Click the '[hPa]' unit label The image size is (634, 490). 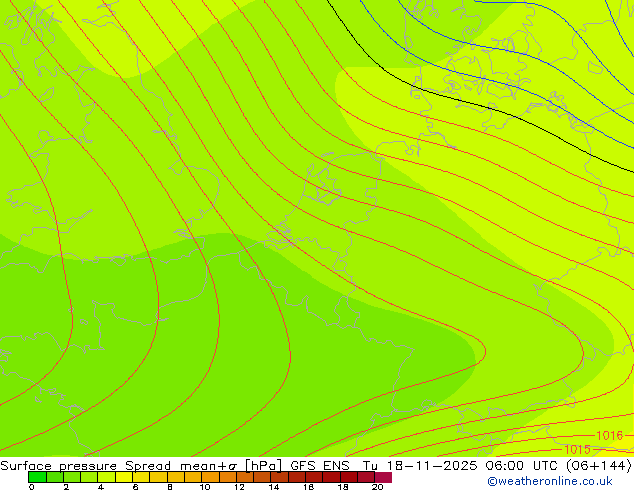click(263, 466)
